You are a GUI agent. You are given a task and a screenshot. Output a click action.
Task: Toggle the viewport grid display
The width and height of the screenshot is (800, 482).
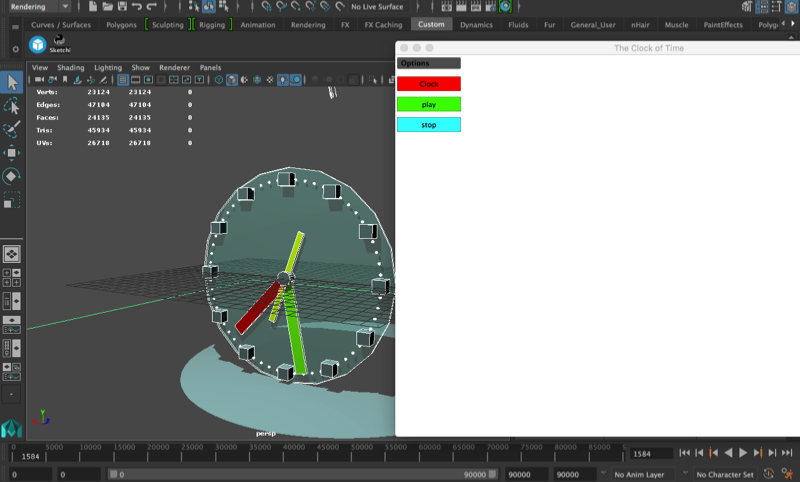click(x=123, y=80)
